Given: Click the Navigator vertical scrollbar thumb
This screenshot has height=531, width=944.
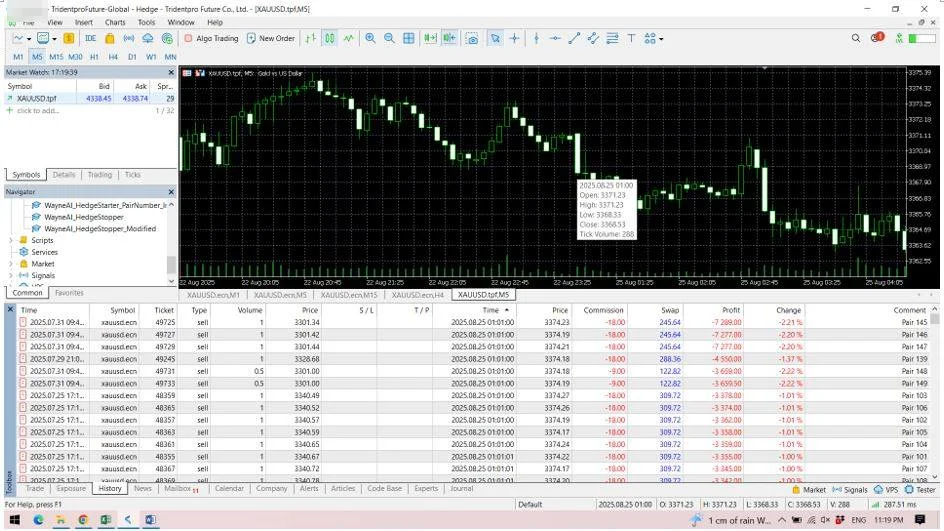Looking at the screenshot, I should pyautogui.click(x=171, y=264).
